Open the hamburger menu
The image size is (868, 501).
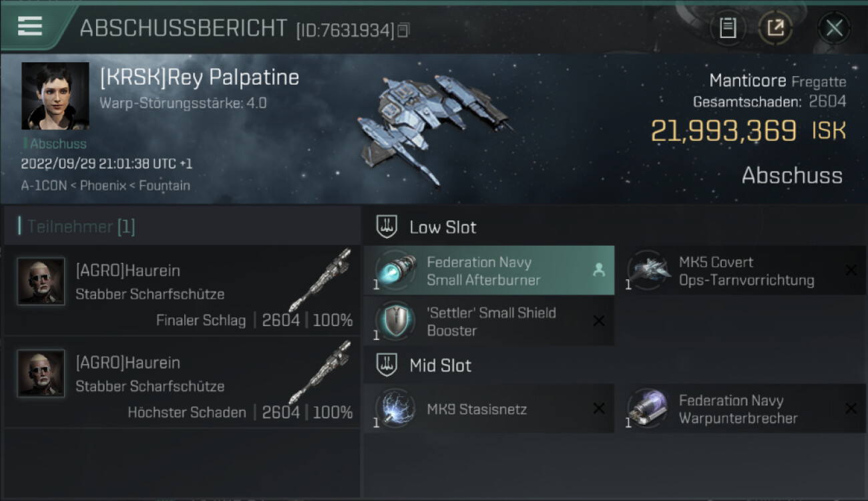point(30,26)
